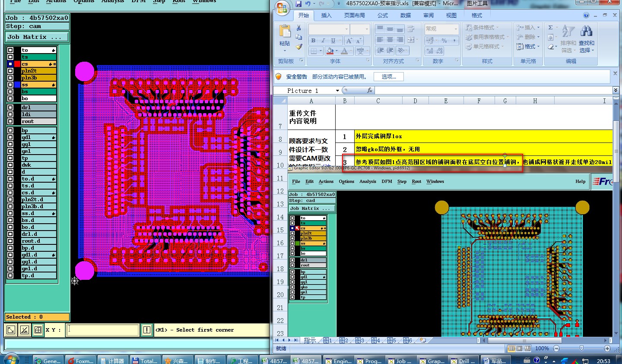Adjust the Excel zoom slider

(x=581, y=348)
